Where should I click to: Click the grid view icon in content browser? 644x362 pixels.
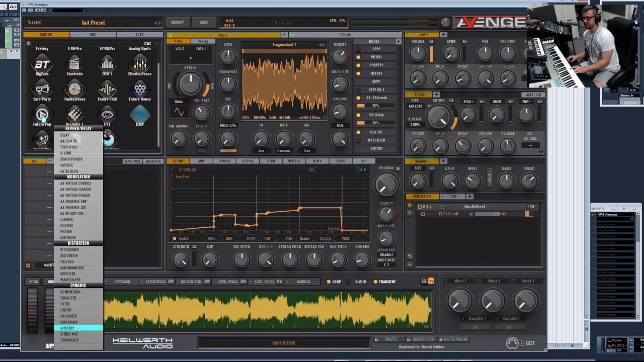(29, 43)
